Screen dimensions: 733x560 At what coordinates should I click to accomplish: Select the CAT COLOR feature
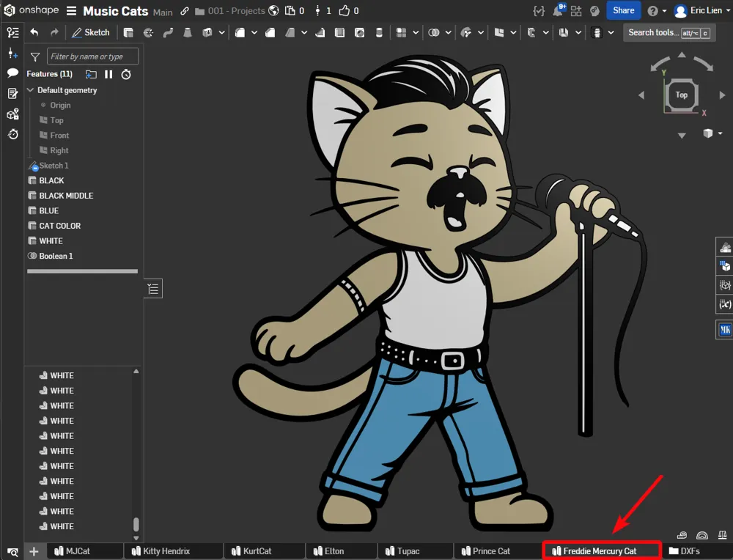point(60,226)
